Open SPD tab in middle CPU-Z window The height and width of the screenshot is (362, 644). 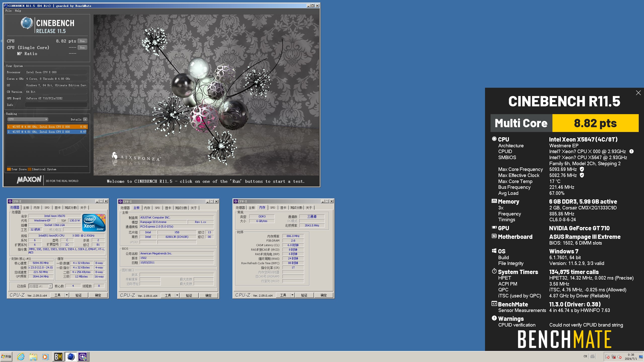tap(157, 208)
